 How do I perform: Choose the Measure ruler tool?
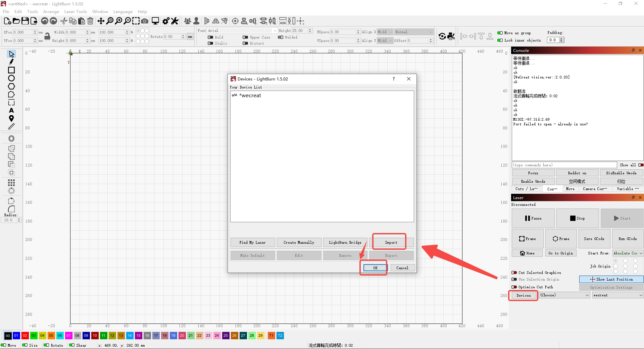(x=11, y=126)
